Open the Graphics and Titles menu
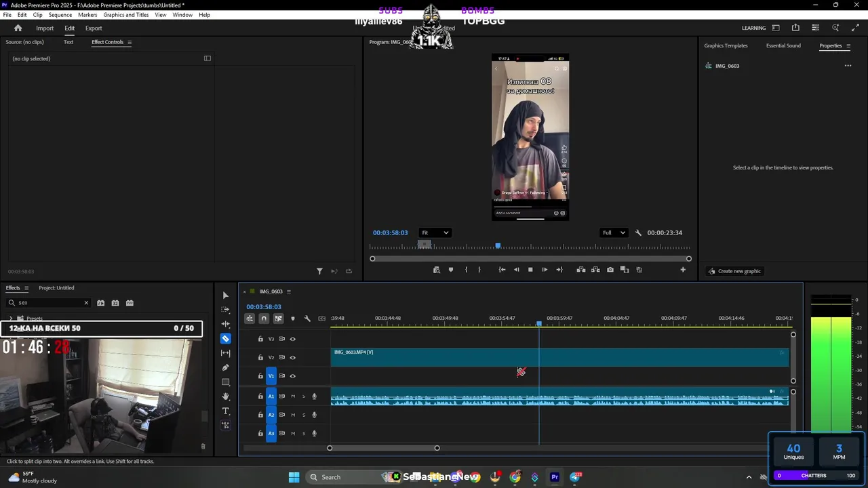This screenshot has width=868, height=488. click(126, 15)
